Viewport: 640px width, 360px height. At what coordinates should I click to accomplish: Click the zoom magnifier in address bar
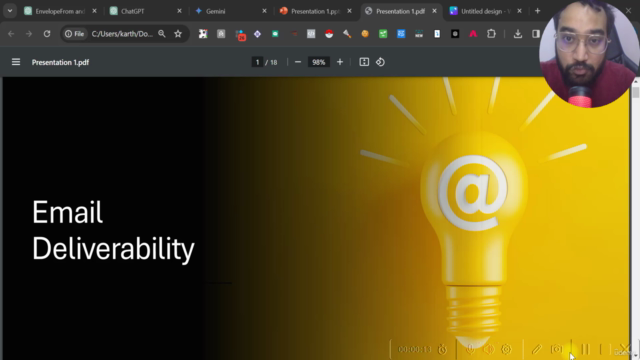pos(162,34)
